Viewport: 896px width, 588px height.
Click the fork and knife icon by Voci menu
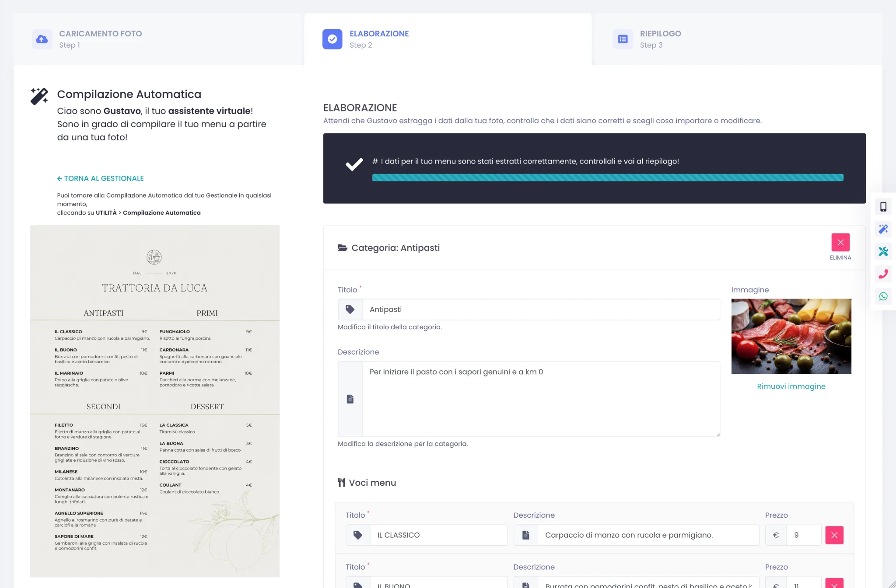(x=342, y=483)
